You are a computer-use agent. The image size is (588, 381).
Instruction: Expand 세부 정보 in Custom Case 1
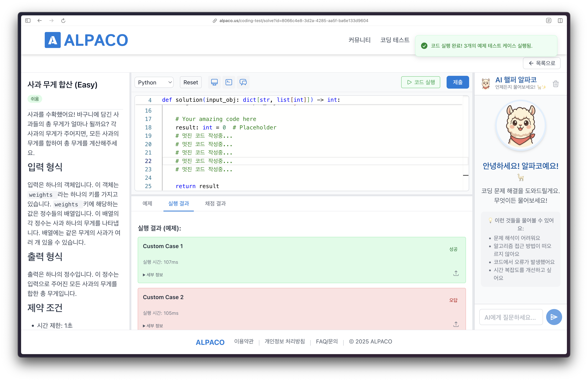[153, 275]
